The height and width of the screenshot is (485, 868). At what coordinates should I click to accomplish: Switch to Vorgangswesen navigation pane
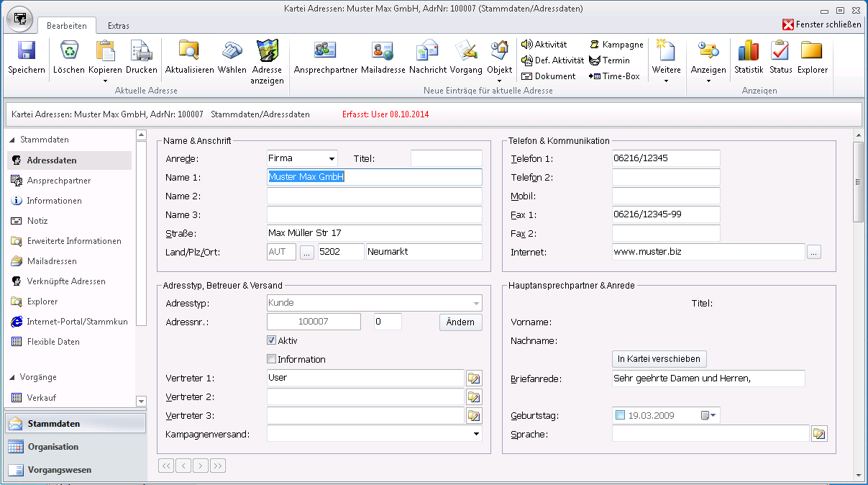(x=75, y=470)
